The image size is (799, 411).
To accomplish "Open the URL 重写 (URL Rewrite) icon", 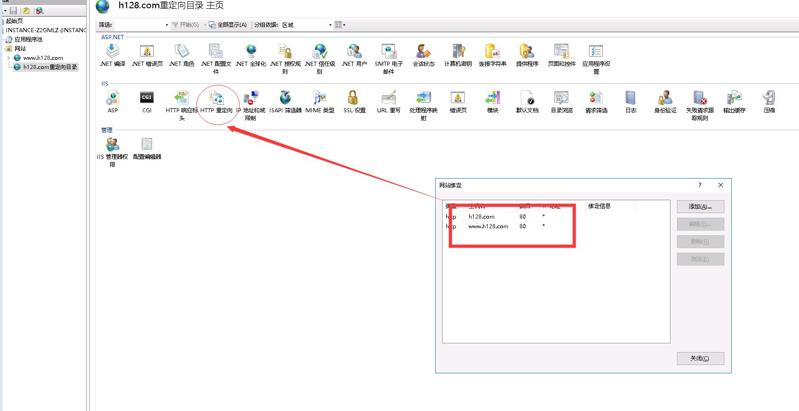I will click(388, 98).
